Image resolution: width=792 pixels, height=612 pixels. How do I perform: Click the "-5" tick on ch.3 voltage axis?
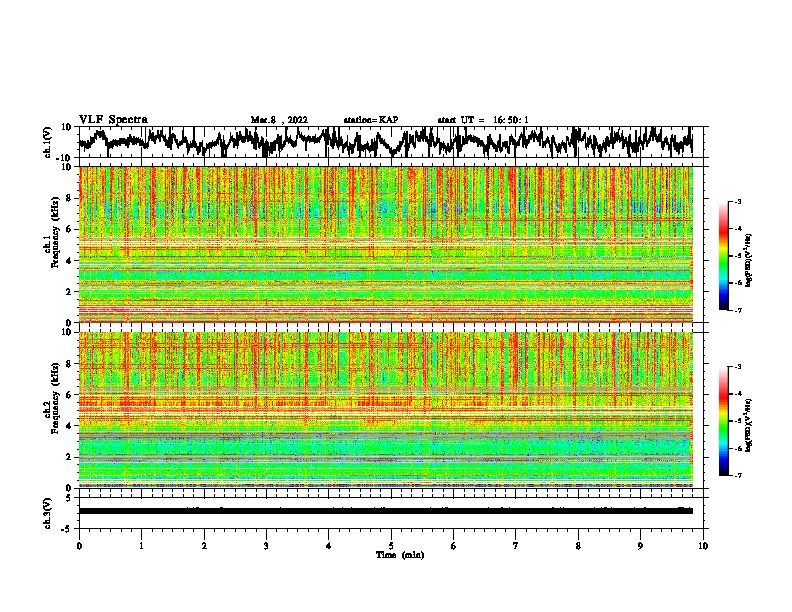[67, 529]
